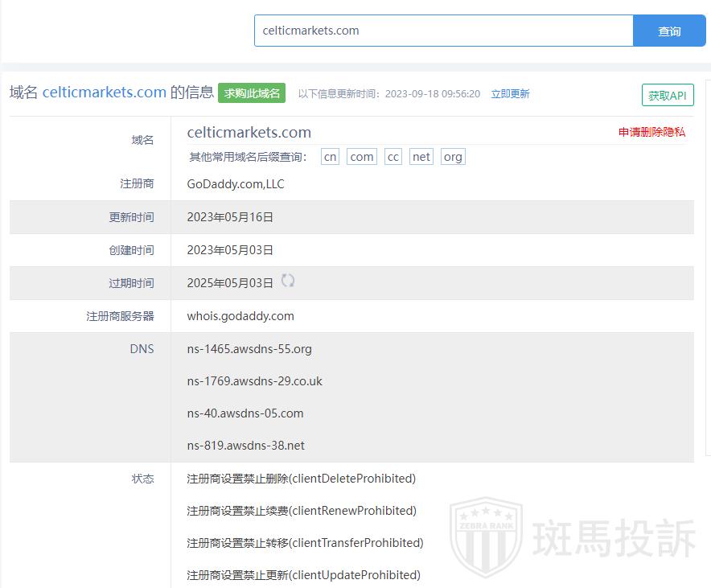The image size is (711, 588).
Task: Click the 查询 search button
Action: [x=669, y=31]
